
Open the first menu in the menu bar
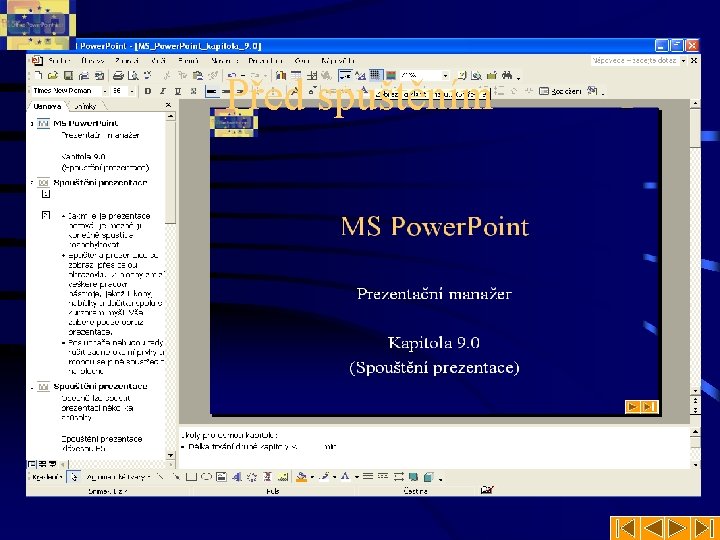pyautogui.click(x=59, y=61)
